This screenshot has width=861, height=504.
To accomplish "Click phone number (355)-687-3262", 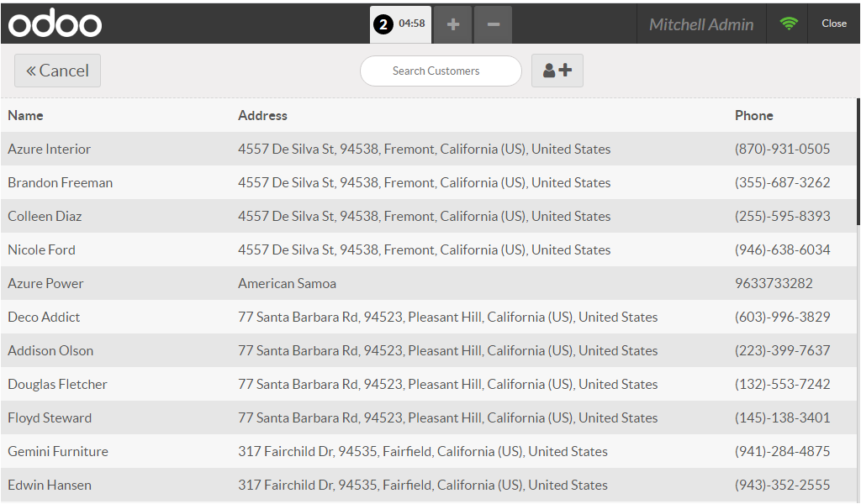I will coord(783,182).
